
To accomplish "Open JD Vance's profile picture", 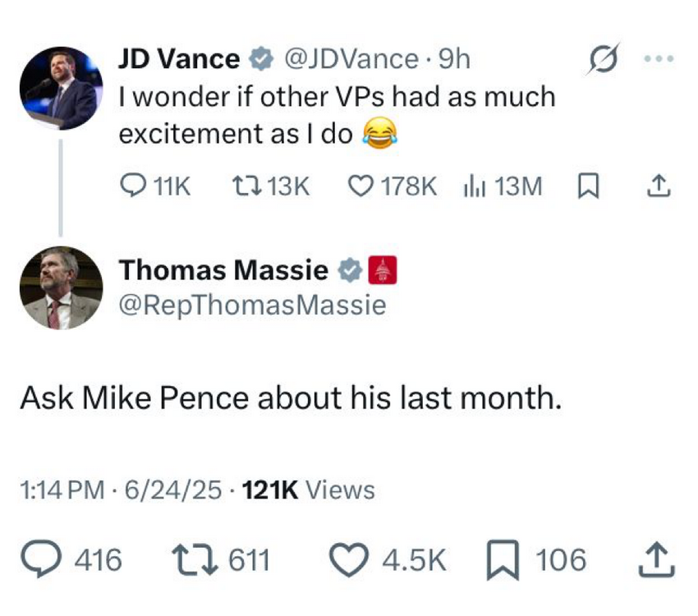I will click(60, 88).
